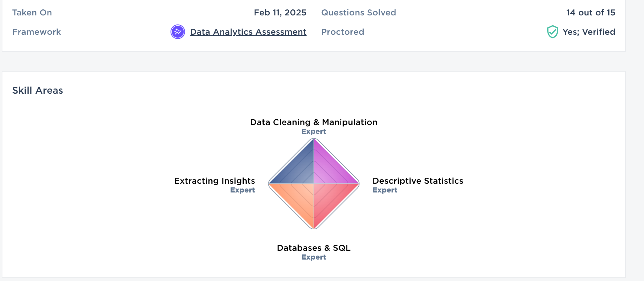This screenshot has height=281, width=644.
Task: Click the Questions Solved label
Action: tap(358, 12)
